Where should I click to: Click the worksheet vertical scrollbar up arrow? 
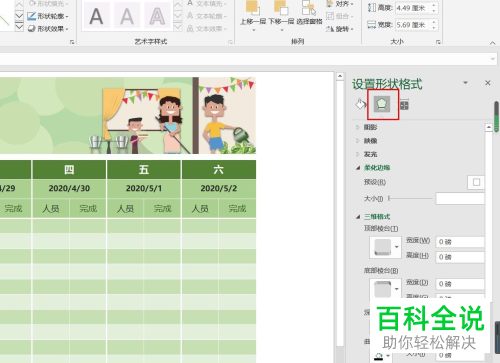point(340,76)
